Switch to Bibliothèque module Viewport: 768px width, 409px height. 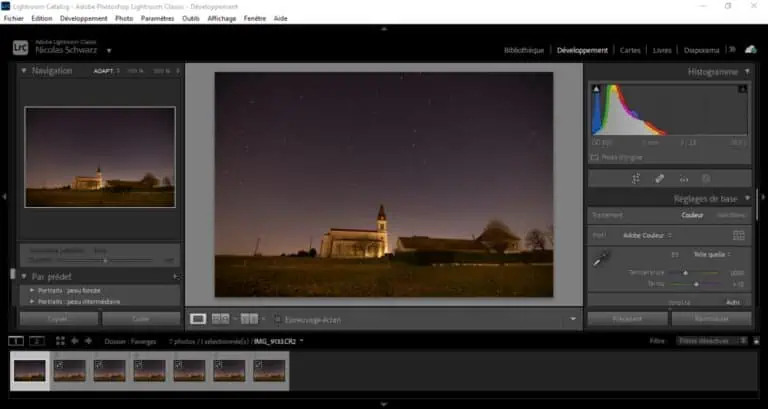524,50
